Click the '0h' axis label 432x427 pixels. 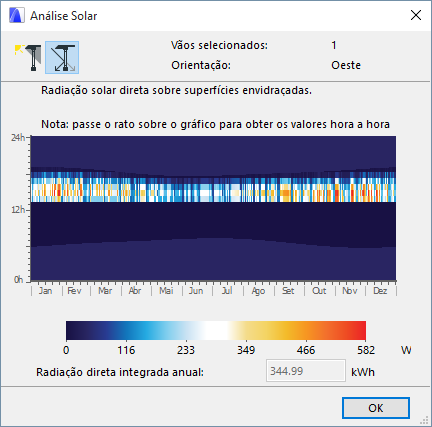click(x=19, y=280)
